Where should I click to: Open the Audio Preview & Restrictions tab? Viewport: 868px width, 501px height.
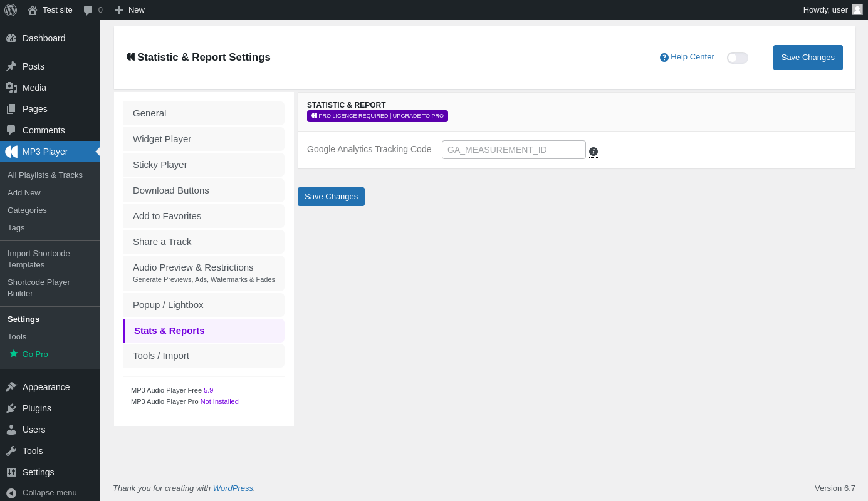pos(204,273)
